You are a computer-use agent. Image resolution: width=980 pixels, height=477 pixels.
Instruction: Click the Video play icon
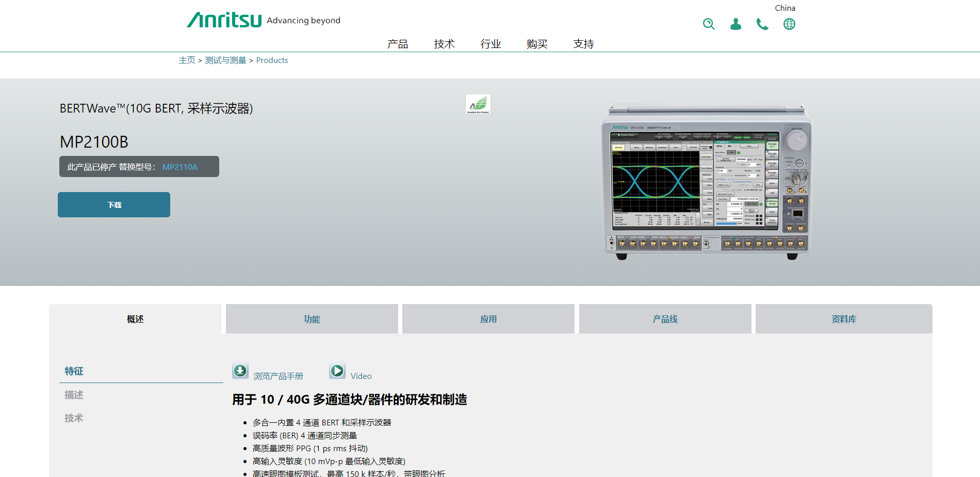tap(337, 371)
